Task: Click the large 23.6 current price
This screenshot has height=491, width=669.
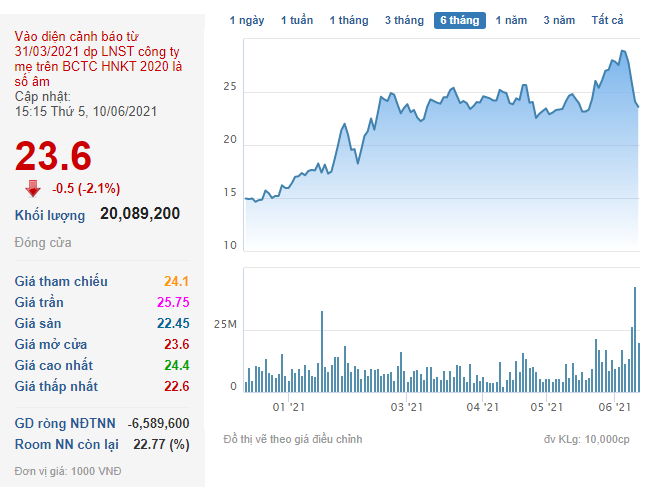Action: pos(53,156)
